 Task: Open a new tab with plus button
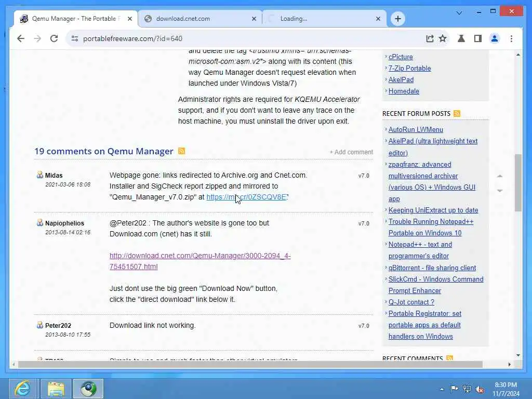[398, 19]
